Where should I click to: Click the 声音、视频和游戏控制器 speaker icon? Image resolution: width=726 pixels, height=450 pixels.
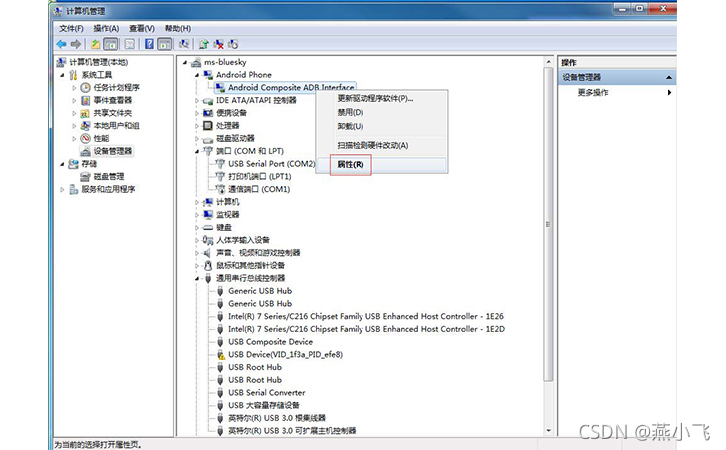click(x=208, y=253)
